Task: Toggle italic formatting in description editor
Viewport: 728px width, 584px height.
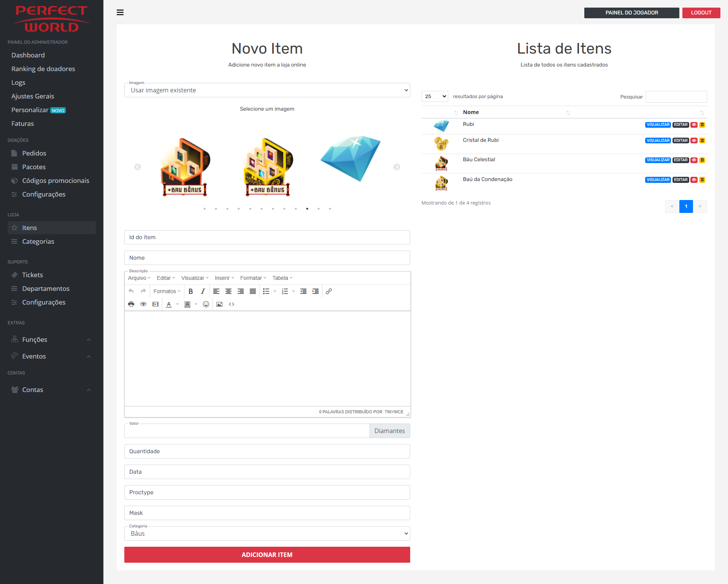Action: pos(203,291)
